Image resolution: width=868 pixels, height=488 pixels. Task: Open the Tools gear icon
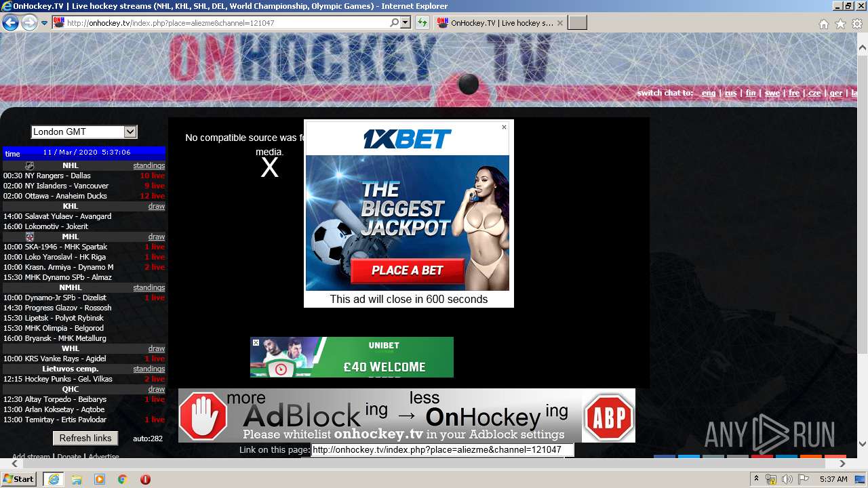(857, 24)
